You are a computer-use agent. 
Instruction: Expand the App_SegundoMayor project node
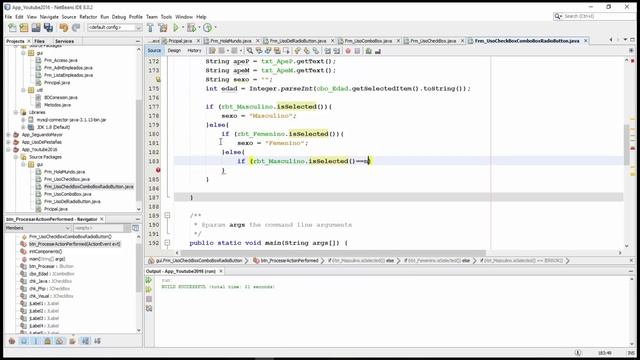(x=9, y=135)
